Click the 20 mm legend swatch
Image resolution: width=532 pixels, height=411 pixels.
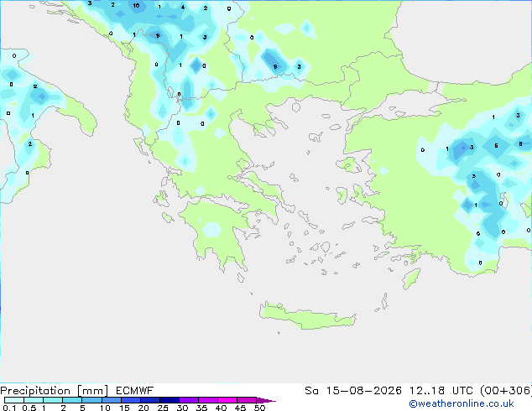[150, 400]
